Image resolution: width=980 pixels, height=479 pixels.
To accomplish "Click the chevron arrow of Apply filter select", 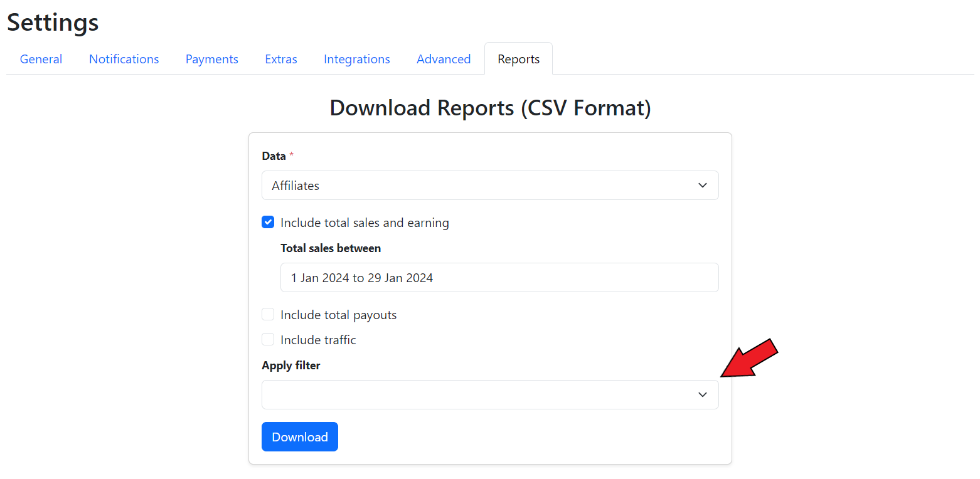I will pos(703,395).
